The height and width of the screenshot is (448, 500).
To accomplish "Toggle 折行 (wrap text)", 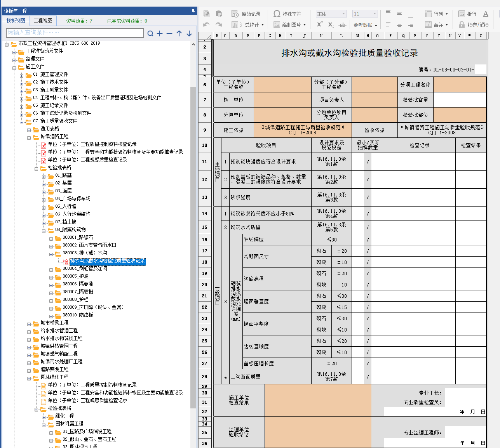I will coord(467,14).
